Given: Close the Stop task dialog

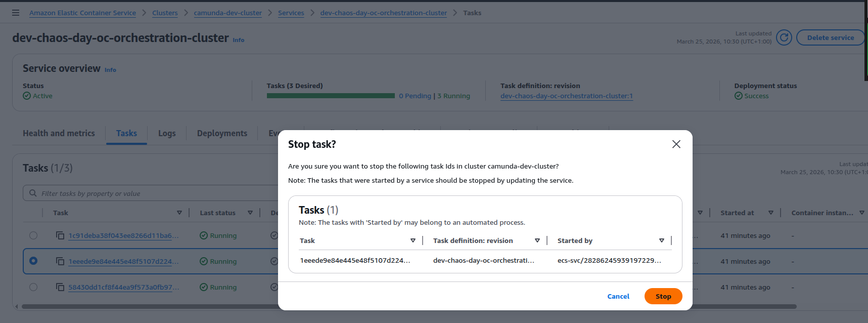Looking at the screenshot, I should [676, 144].
